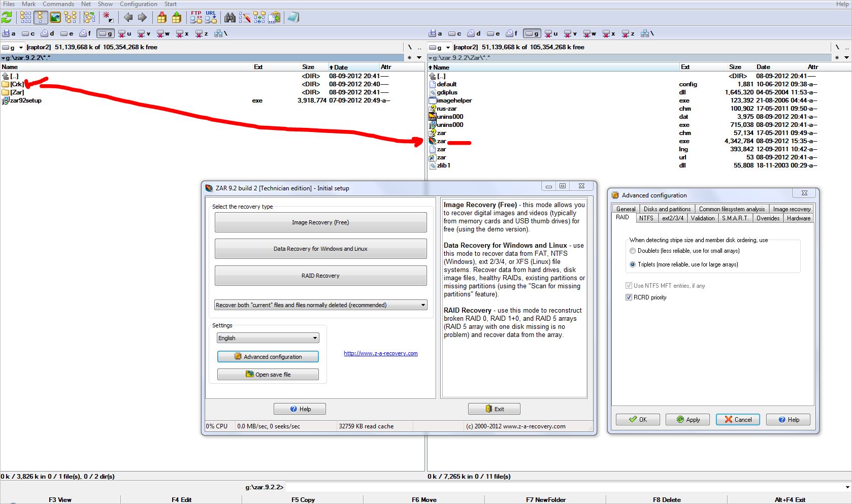Select network drive u in left drive bar

click(125, 33)
